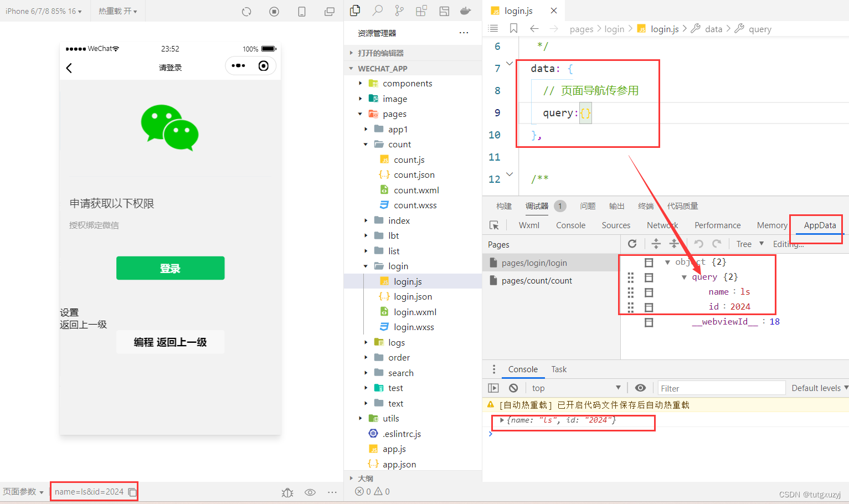The image size is (849, 504).
Task: Click the simulator refresh icon
Action: click(246, 12)
